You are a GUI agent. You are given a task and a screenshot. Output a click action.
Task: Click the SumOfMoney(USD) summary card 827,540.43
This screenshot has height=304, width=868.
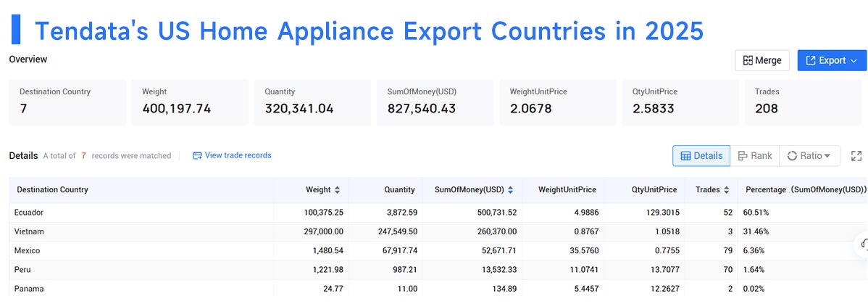(435, 102)
